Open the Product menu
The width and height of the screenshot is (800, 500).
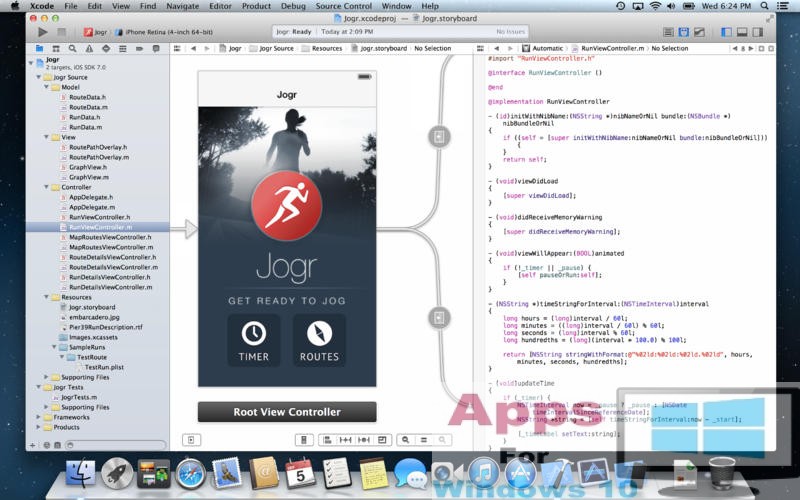256,6
